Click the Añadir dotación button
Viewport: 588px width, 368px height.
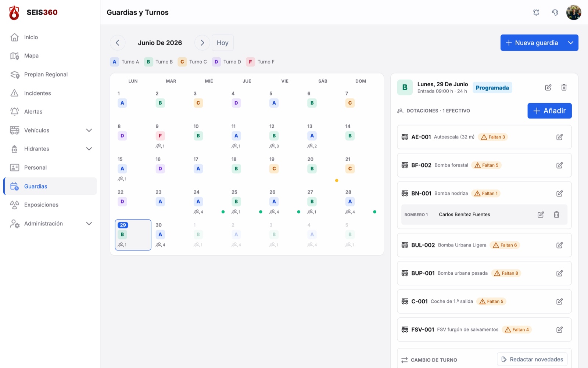tap(549, 111)
